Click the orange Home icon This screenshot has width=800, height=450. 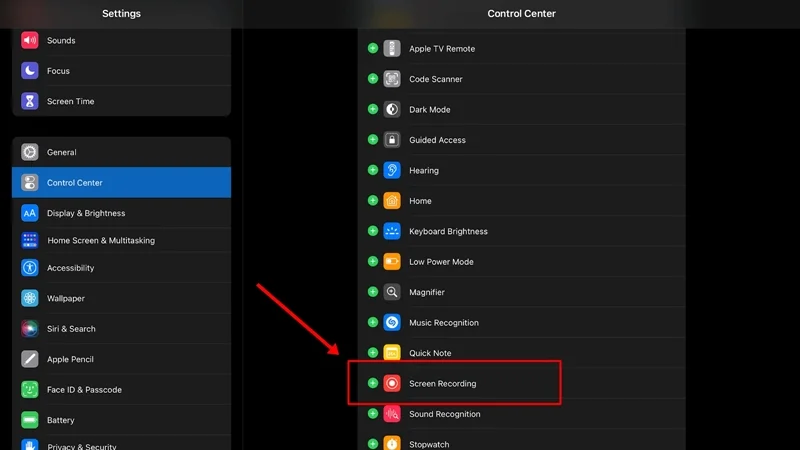pos(392,201)
